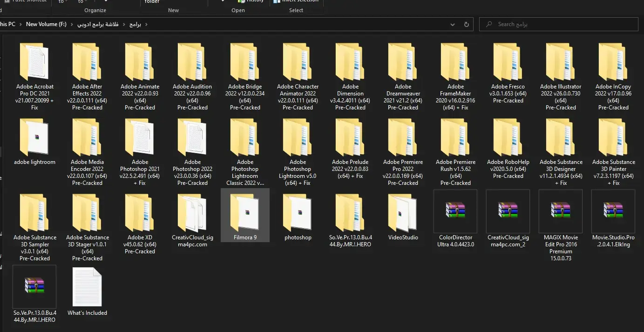Select the Photoshop Lightroom Classic 2022 folder
Screen dimensions: 644x332
245,151
